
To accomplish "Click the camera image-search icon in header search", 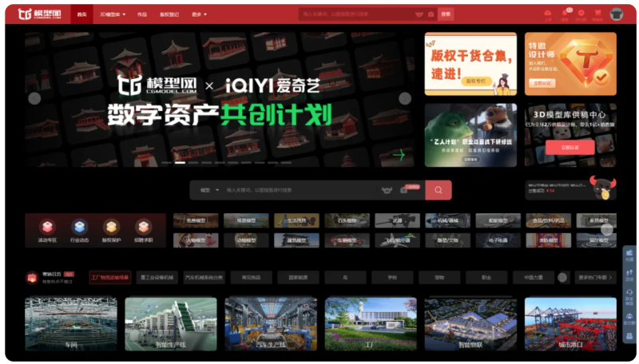I will [431, 14].
